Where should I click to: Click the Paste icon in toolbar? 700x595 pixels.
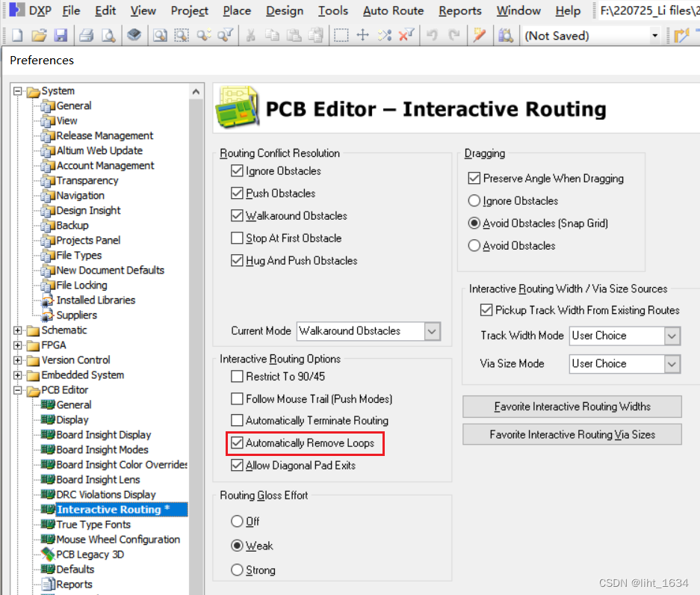tap(294, 35)
